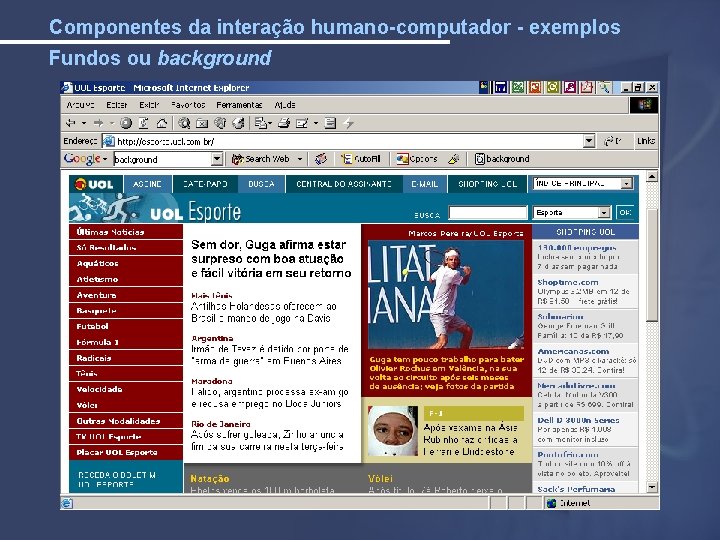Screen dimensions: 720x540
Task: Click the Messenger lightning icon
Action: tap(349, 123)
